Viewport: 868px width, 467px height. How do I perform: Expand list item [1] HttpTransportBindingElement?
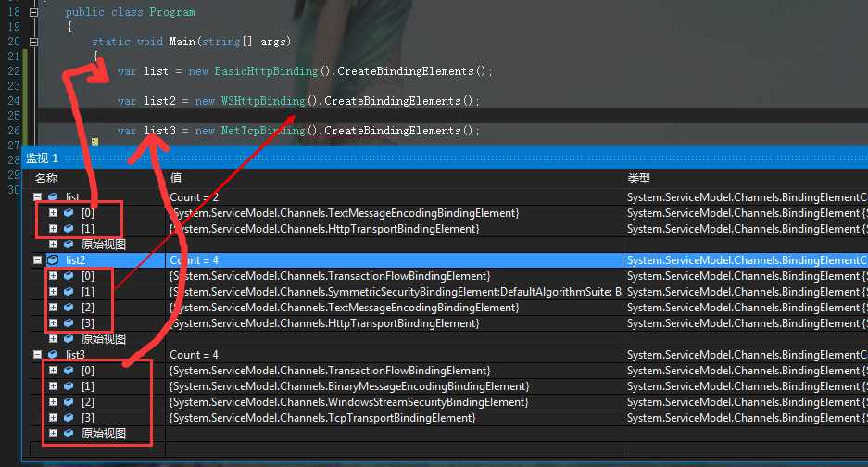53,228
